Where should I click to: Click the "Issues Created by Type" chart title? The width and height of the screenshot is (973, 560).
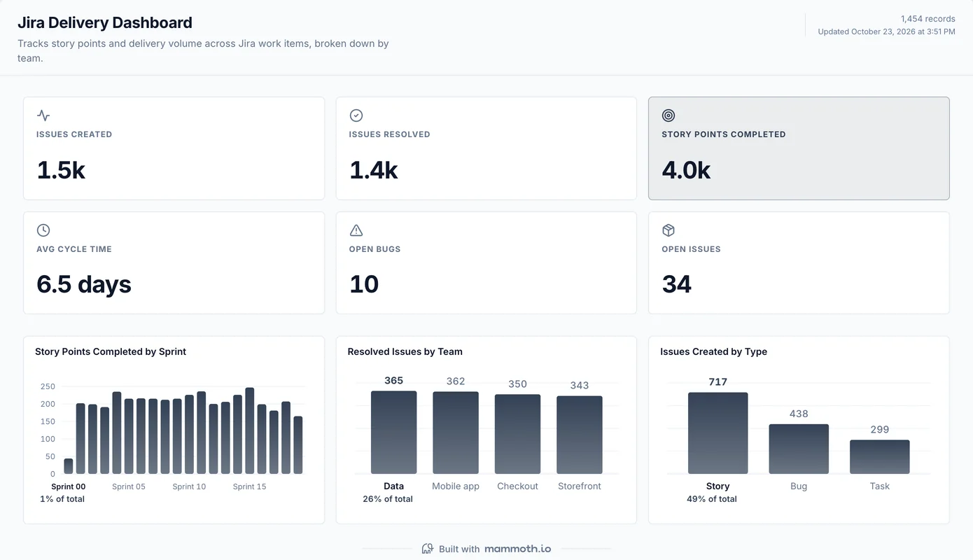click(714, 351)
